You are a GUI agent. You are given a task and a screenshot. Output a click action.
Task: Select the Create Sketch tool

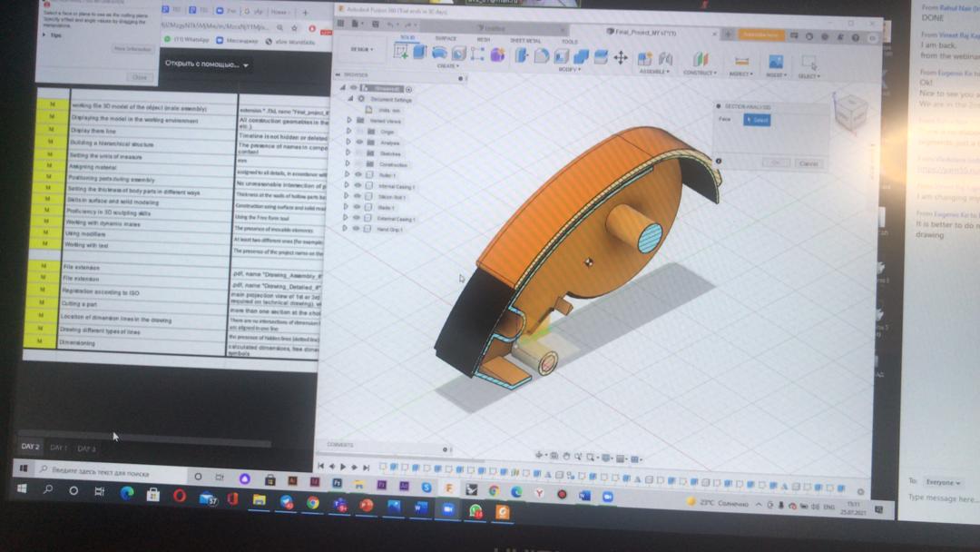401,52
